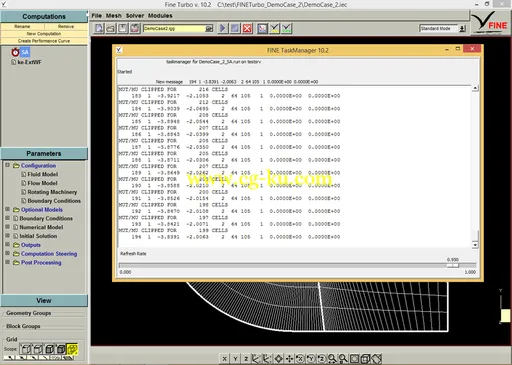Click the rotate about X icon
This screenshot has height=365, width=512.
click(x=300, y=359)
